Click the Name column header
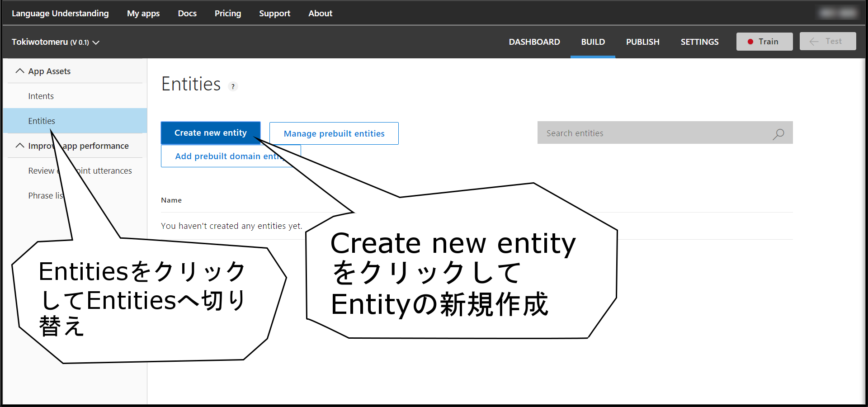Image resolution: width=868 pixels, height=407 pixels. click(171, 200)
